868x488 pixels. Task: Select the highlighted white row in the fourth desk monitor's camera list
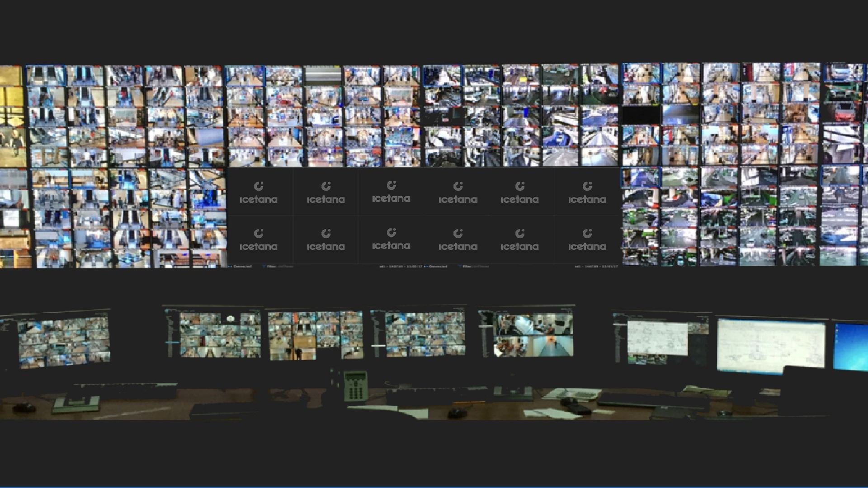click(378, 346)
